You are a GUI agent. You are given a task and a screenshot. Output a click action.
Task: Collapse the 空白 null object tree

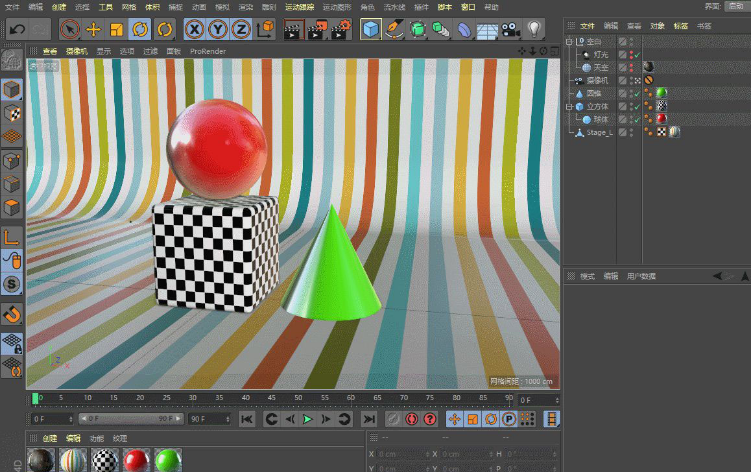(569, 41)
